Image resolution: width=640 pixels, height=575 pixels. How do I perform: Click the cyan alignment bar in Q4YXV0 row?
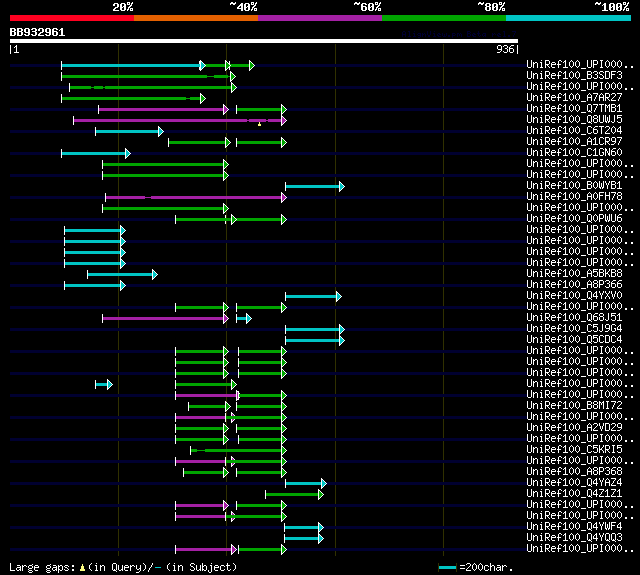pos(311,296)
